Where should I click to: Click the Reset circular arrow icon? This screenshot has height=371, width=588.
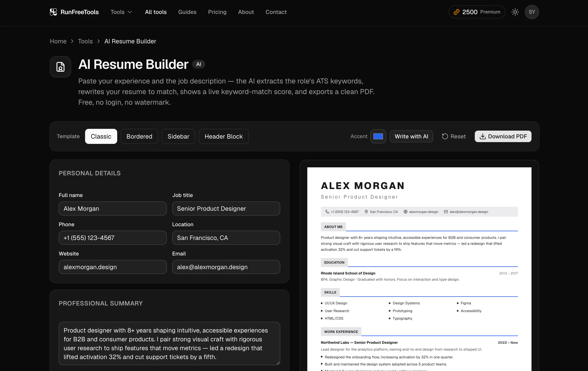click(445, 136)
